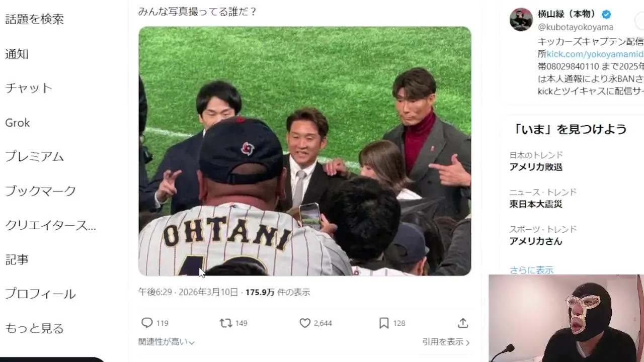This screenshot has width=644, height=362.
Task: Click the blue verified badge
Action: [606, 14]
